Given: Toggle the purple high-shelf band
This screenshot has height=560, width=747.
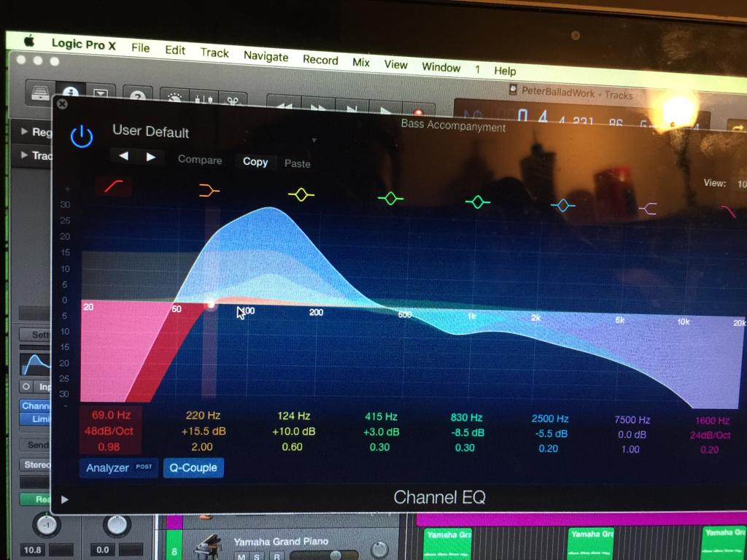Looking at the screenshot, I should [648, 209].
